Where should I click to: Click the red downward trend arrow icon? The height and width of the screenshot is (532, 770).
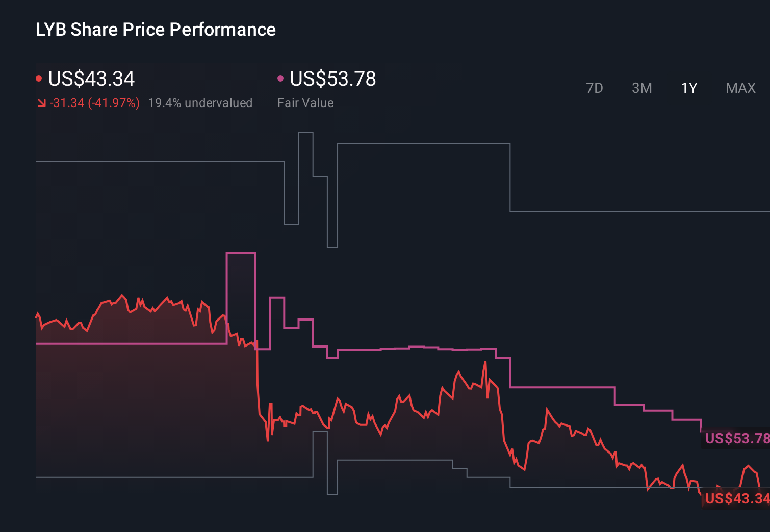[x=41, y=103]
